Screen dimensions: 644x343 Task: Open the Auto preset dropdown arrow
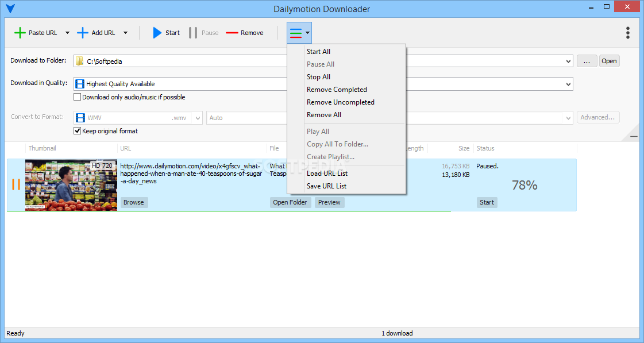point(568,118)
